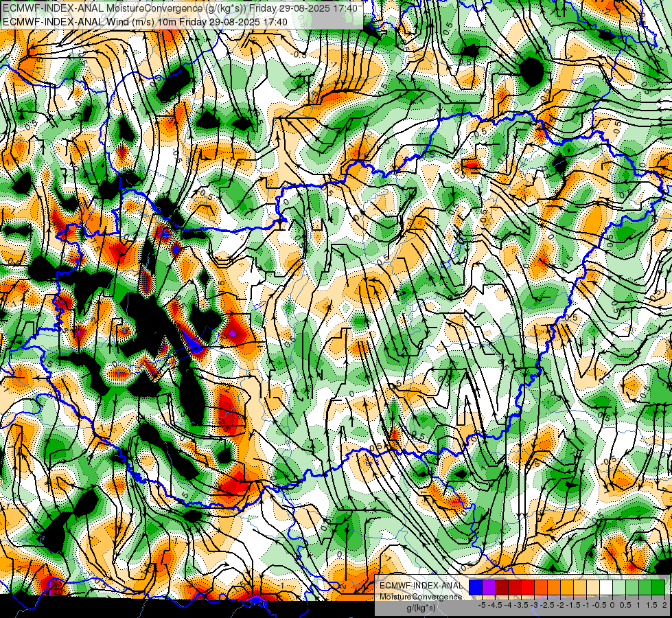Pick the palest green swatch between 0 and 0.5
The width and height of the screenshot is (672, 618).
[x=619, y=588]
